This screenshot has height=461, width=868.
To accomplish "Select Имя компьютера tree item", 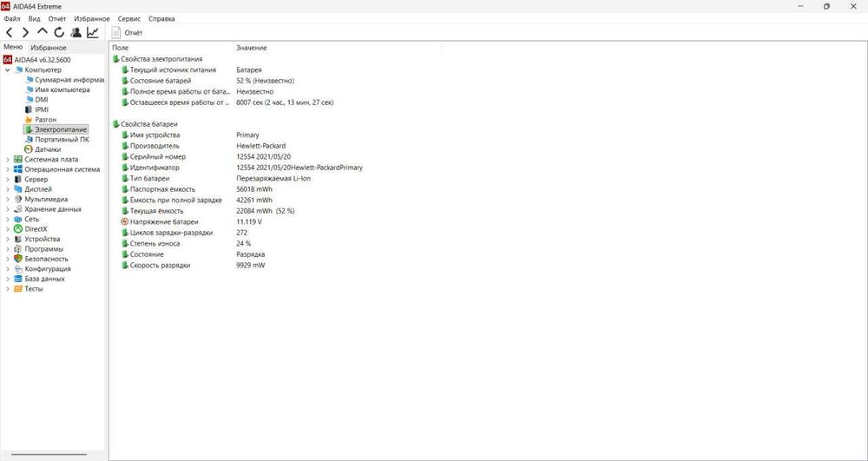I will [57, 89].
